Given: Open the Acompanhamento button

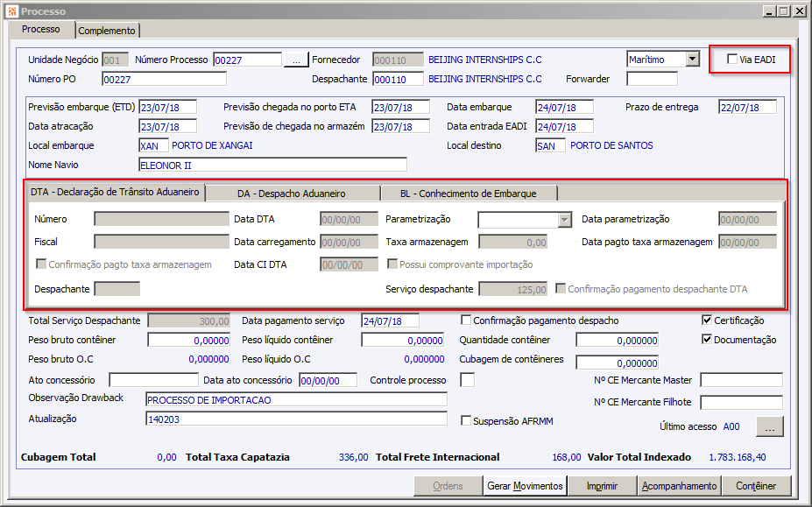Looking at the screenshot, I should (679, 486).
